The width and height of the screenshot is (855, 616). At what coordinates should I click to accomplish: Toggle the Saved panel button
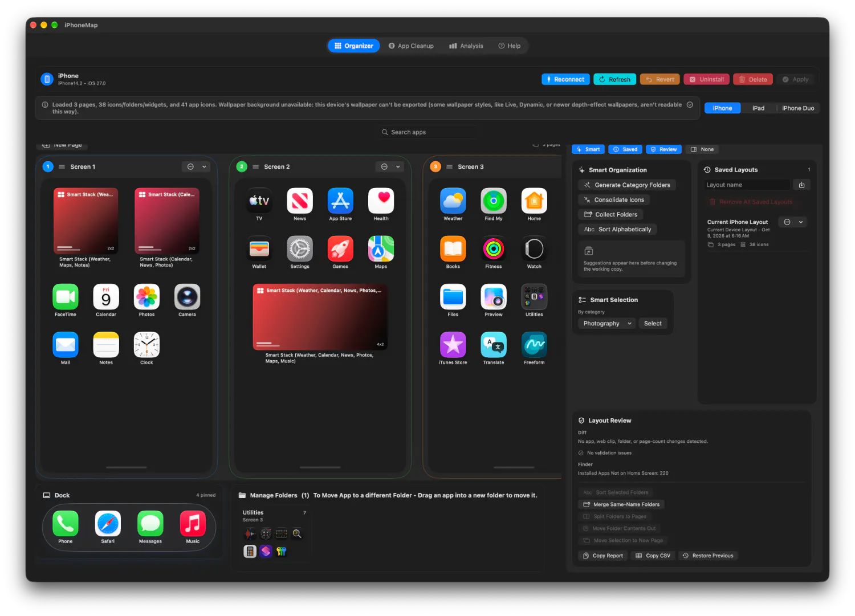(625, 149)
